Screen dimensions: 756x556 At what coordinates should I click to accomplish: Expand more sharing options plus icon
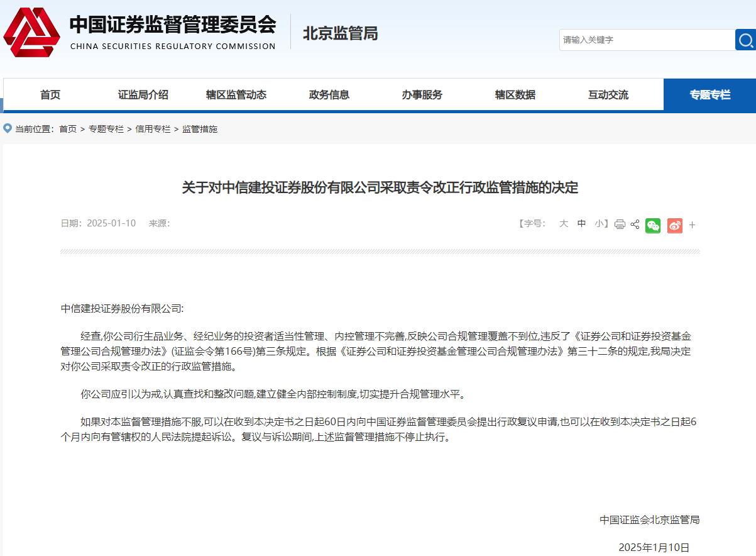[692, 225]
